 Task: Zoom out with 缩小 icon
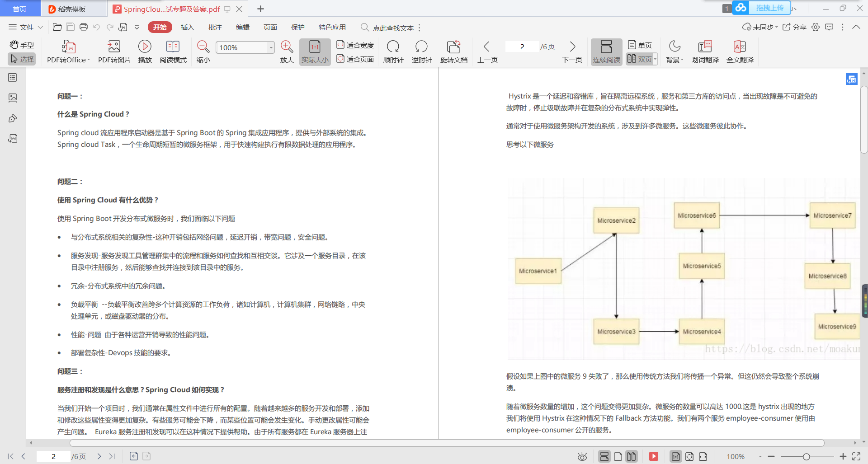coord(203,52)
